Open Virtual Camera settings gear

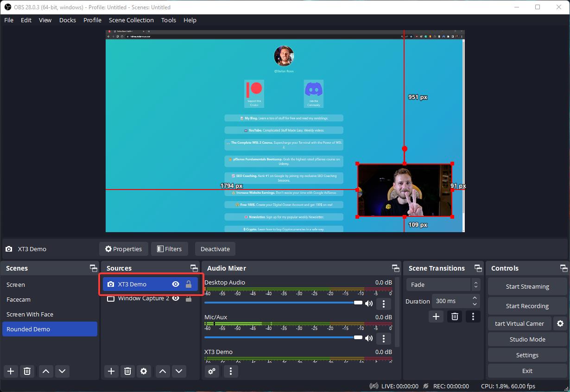click(561, 323)
